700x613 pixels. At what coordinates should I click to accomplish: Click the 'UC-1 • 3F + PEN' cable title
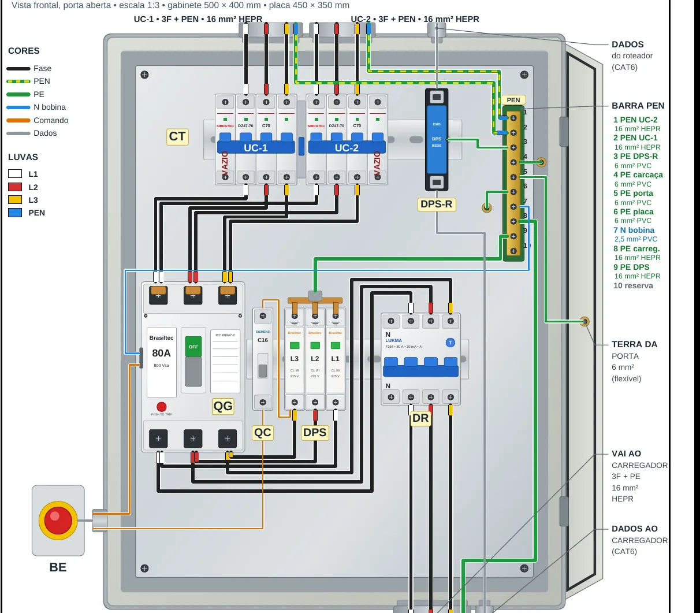[x=198, y=19]
